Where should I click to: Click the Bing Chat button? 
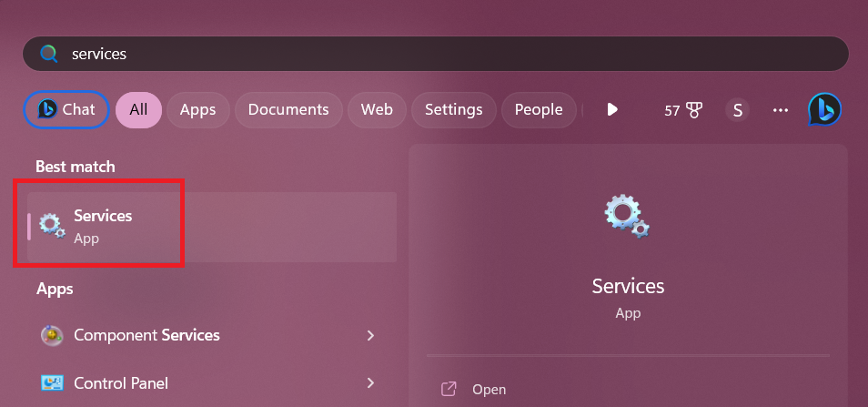coord(66,110)
